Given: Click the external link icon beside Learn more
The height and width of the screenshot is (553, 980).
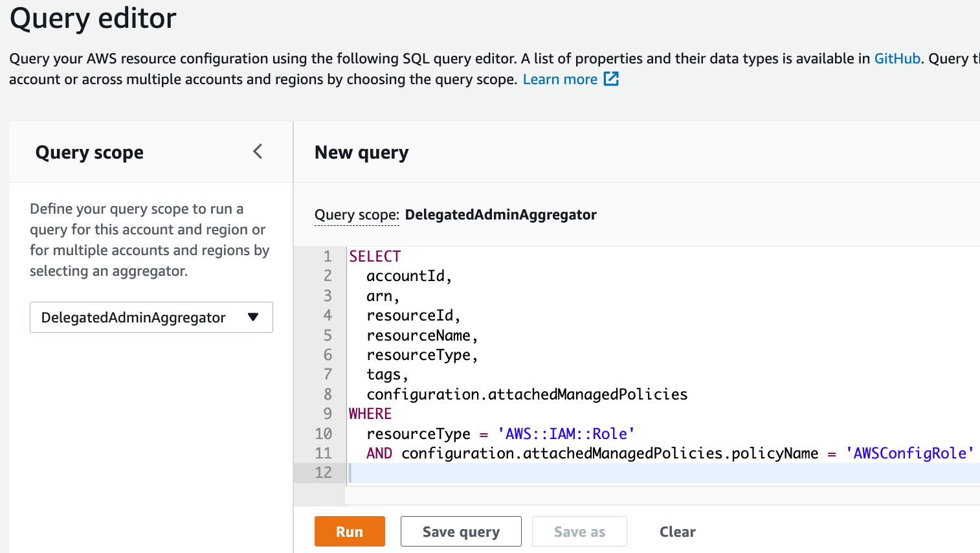Looking at the screenshot, I should (610, 78).
